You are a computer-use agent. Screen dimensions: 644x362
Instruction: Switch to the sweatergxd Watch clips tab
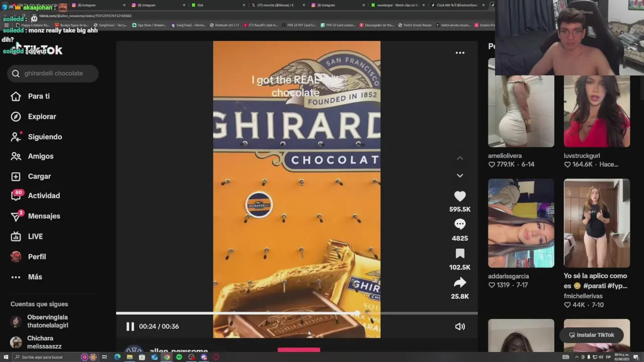coord(397,5)
